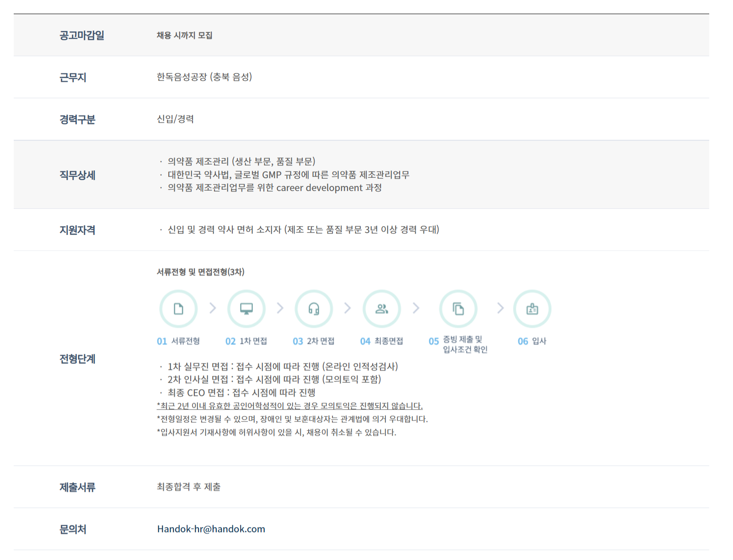This screenshot has width=733, height=560.
Task: Click the 최종합격 후 제출 text
Action: [188, 487]
